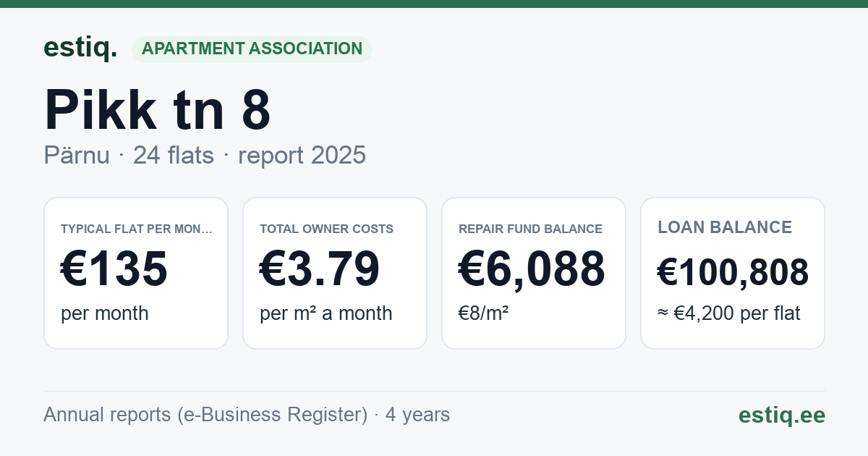Screen dimensions: 868x456
Task: Open the estiq.ee link
Action: 782,415
